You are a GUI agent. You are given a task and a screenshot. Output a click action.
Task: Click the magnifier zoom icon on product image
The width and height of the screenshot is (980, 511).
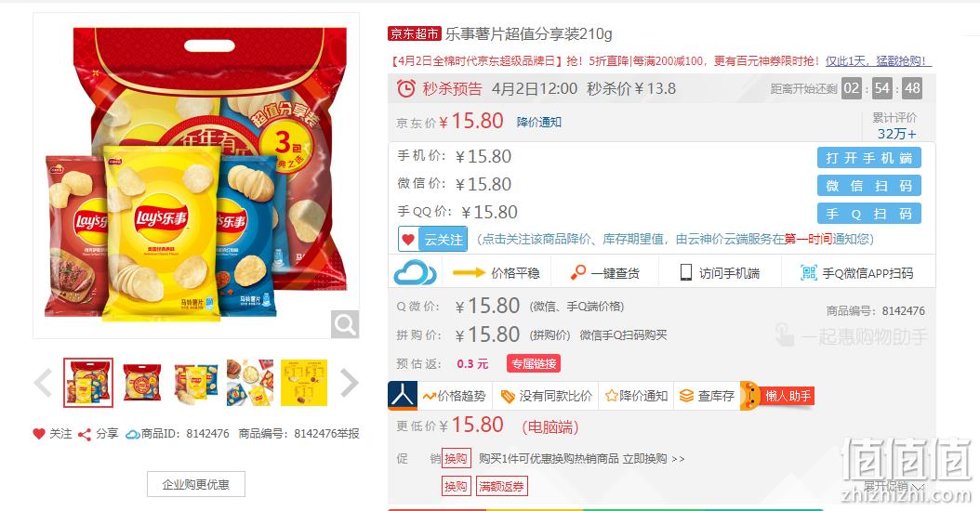[x=344, y=324]
